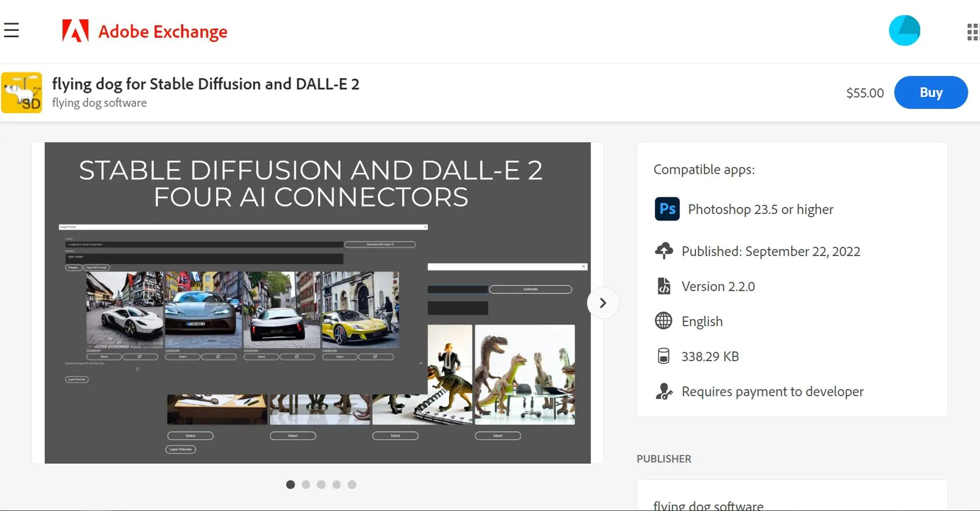The image size is (980, 511).
Task: Advance carousel with next arrow
Action: (x=603, y=303)
